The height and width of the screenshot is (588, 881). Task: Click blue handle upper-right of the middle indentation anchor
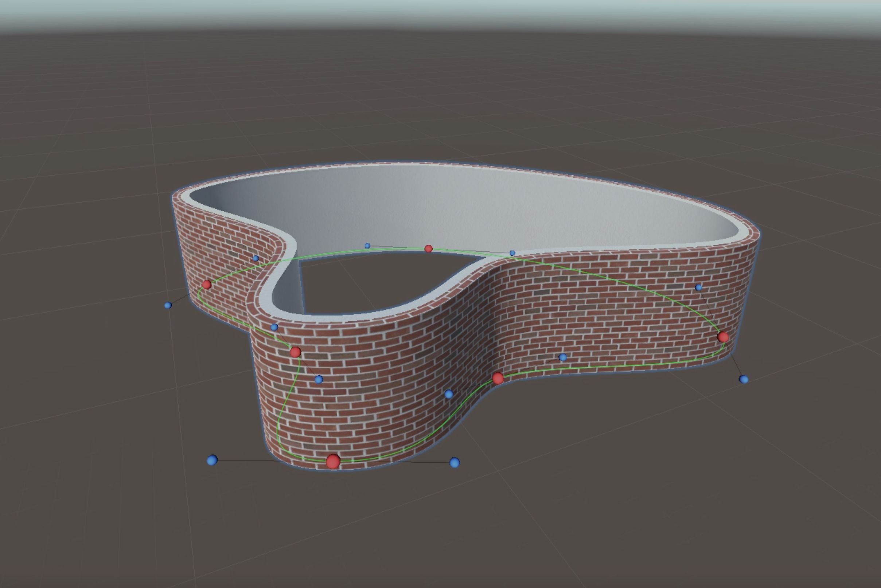pos(562,357)
